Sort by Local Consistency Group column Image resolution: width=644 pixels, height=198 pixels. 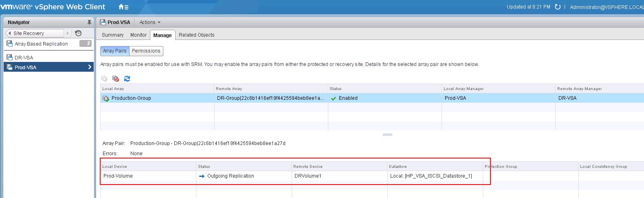[x=611, y=166]
